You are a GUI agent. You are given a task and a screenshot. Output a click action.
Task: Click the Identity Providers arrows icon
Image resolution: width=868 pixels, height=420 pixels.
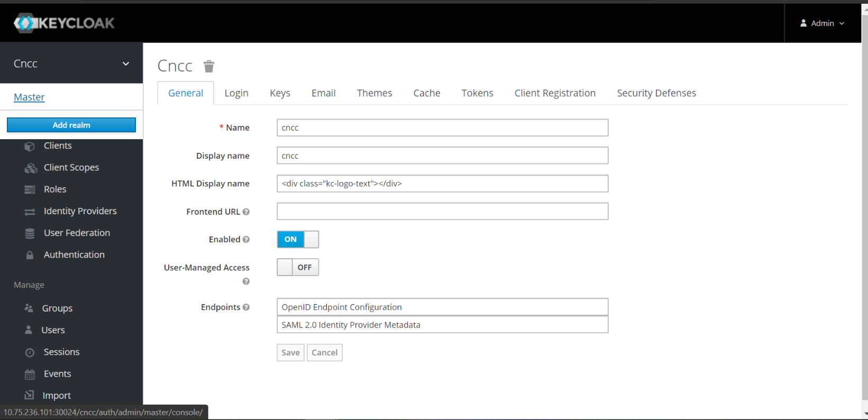point(30,212)
